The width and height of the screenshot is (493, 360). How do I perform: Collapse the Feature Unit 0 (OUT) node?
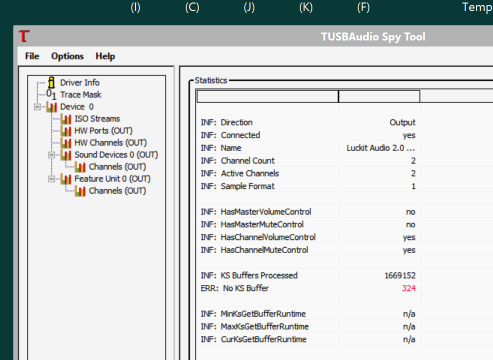(51, 179)
